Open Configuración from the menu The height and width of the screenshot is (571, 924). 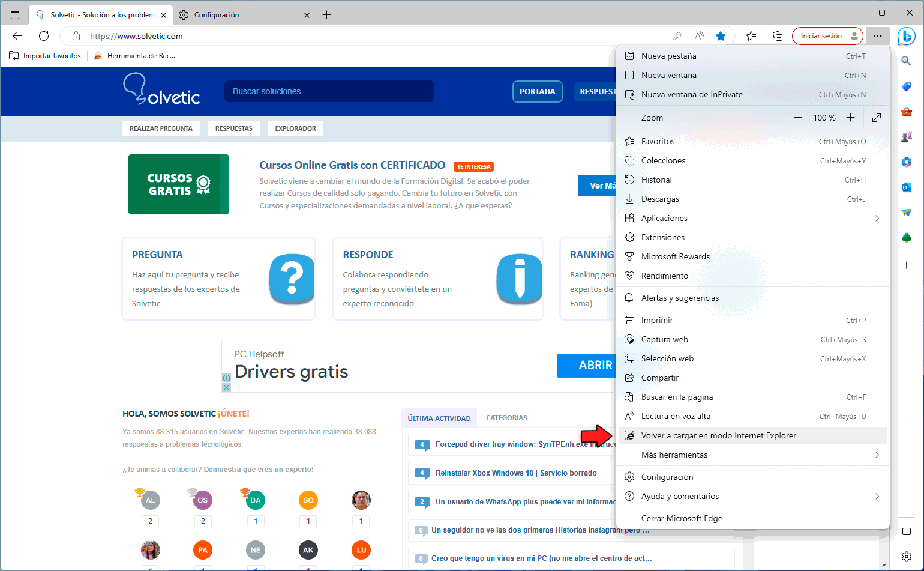point(753,477)
